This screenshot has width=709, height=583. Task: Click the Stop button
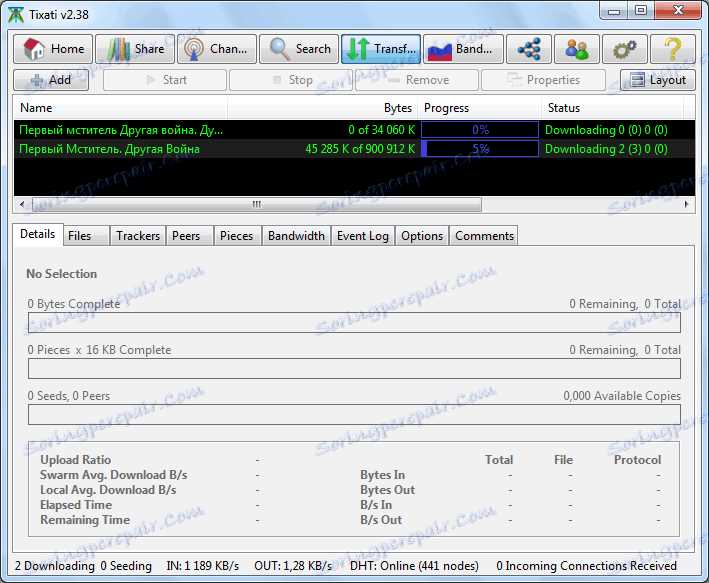291,80
